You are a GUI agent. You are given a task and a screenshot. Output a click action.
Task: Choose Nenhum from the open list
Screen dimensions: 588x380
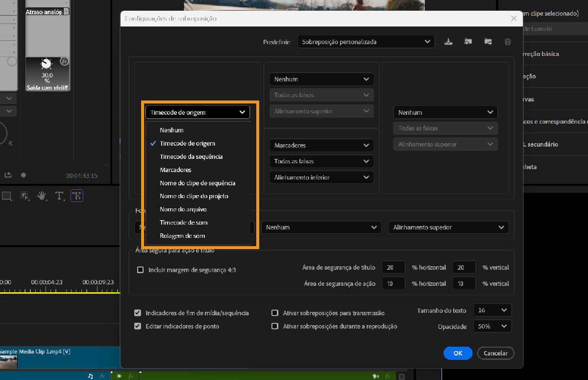197,130
